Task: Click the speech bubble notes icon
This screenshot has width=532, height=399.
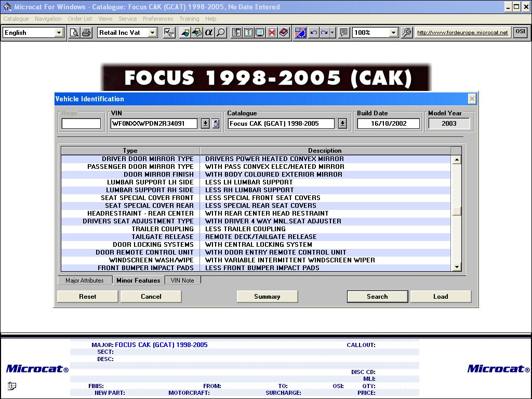Action: tap(343, 33)
